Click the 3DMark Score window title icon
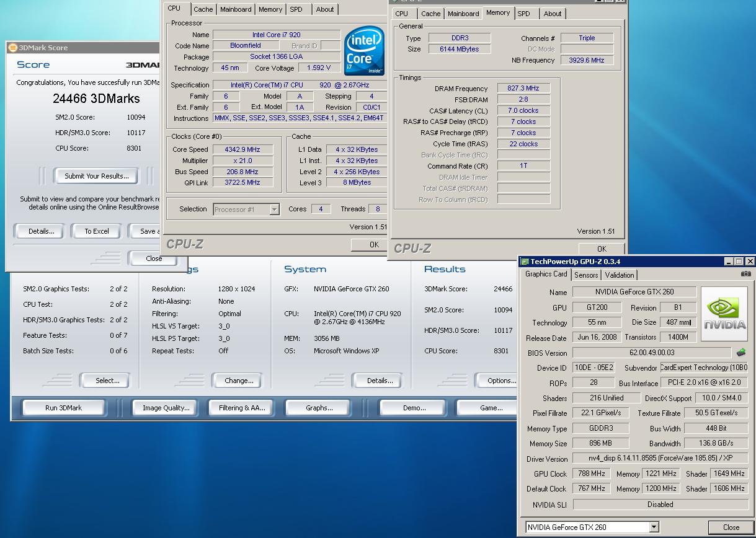 [13, 48]
